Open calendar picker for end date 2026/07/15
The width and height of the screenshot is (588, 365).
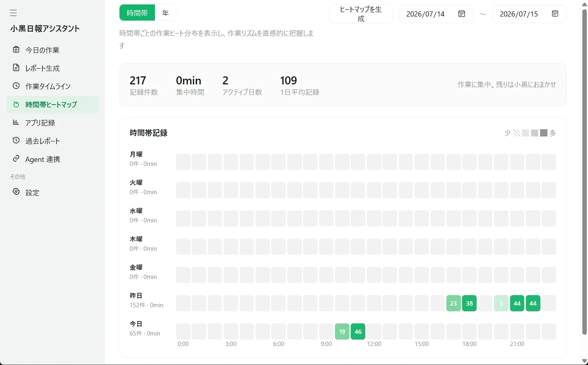pyautogui.click(x=555, y=14)
